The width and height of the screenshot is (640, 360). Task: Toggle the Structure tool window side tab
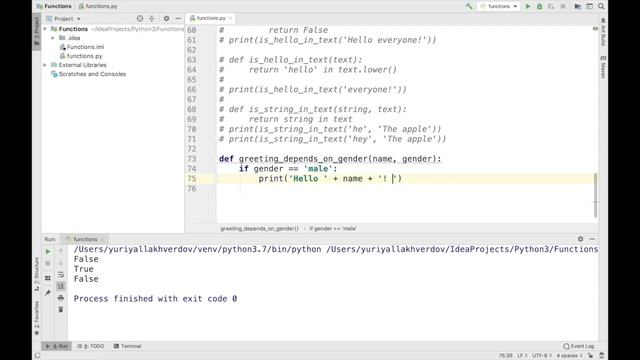(x=37, y=274)
